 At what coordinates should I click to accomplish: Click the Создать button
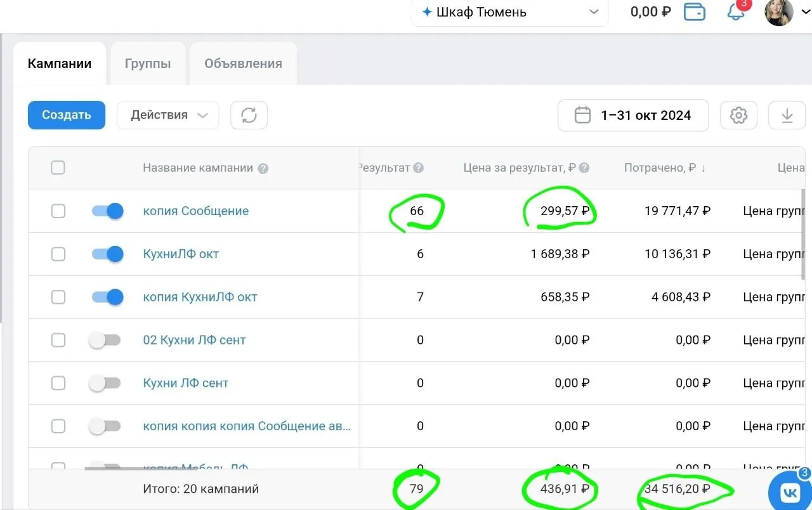pyautogui.click(x=67, y=115)
